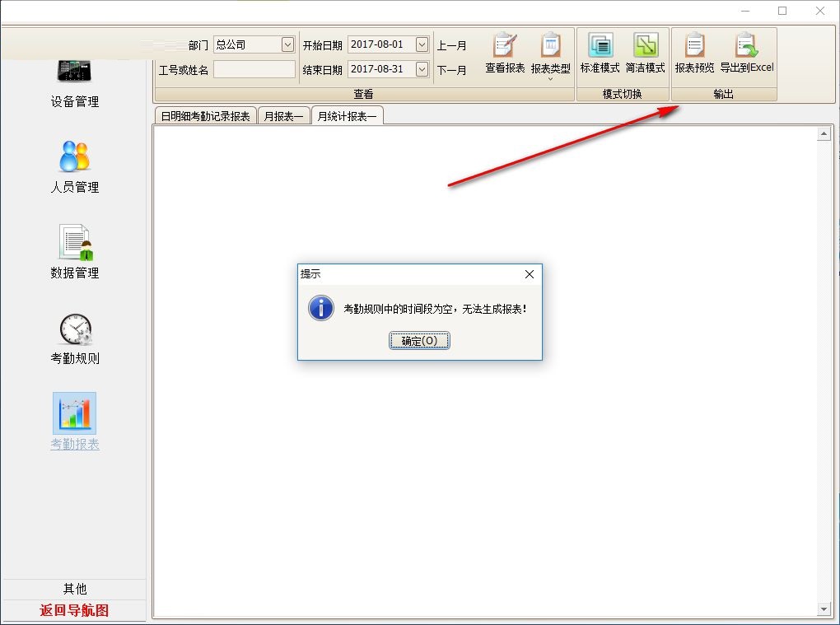Close the 提示 dialog
The width and height of the screenshot is (840, 625).
pyautogui.click(x=530, y=274)
